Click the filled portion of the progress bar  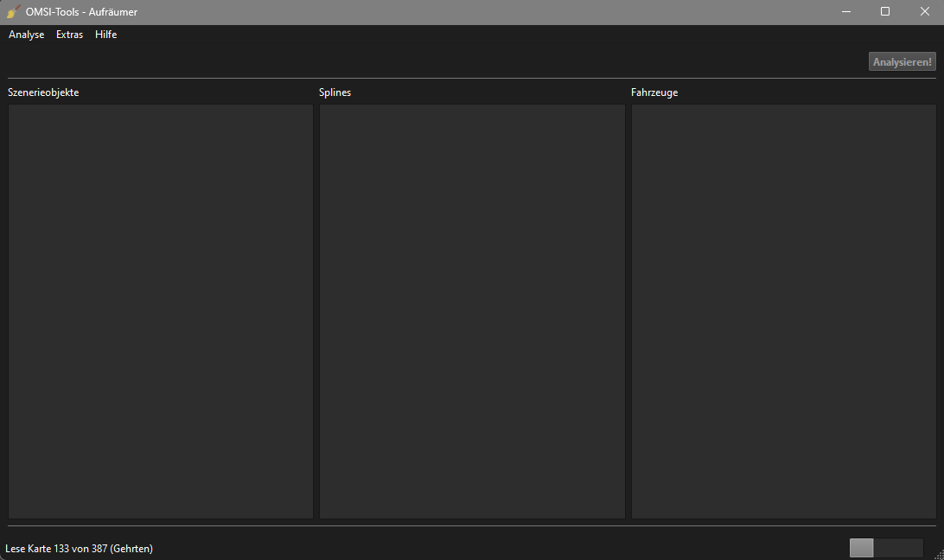861,548
